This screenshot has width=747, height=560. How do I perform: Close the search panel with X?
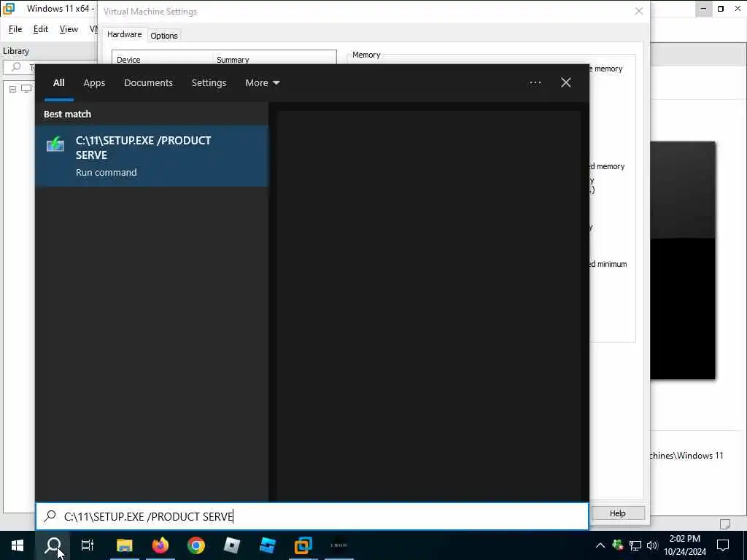click(565, 83)
